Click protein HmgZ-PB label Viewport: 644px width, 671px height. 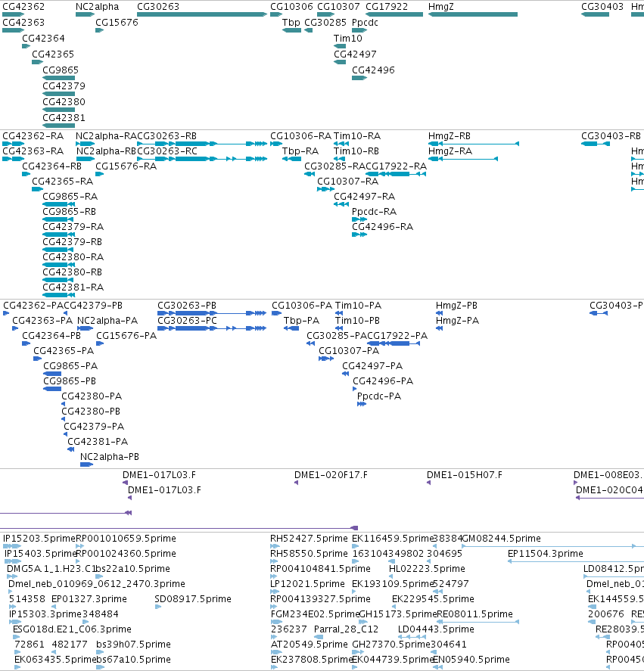456,306
